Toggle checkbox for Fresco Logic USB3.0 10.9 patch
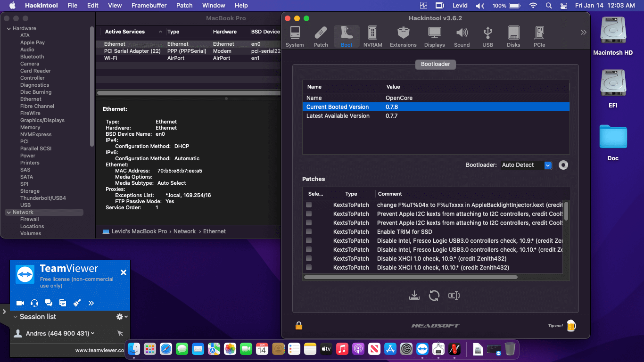 pos(309,240)
